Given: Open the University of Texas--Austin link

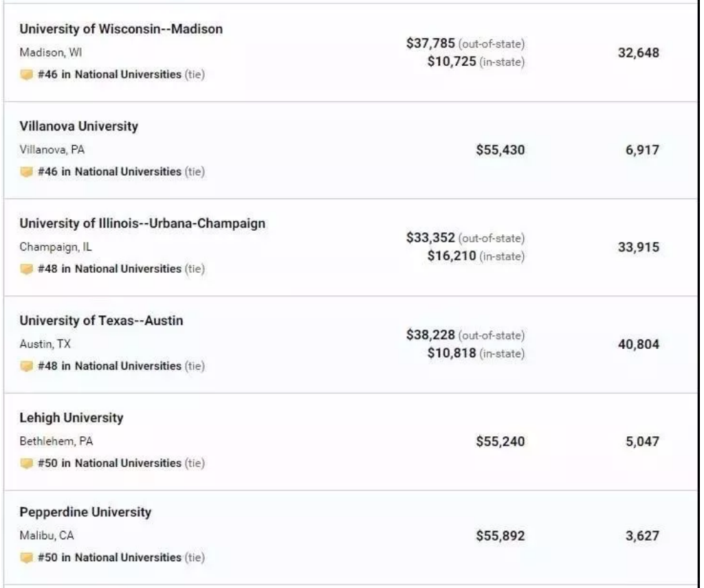Looking at the screenshot, I should tap(101, 321).
